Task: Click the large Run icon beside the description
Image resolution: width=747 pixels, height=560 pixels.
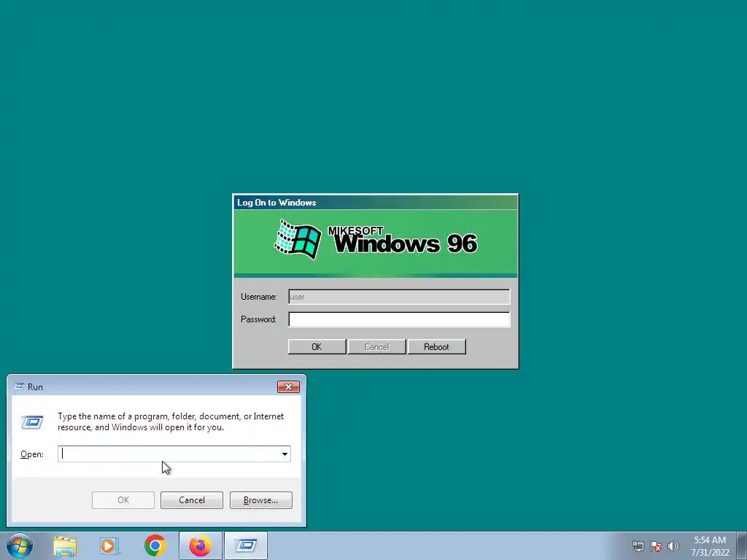Action: 32,422
